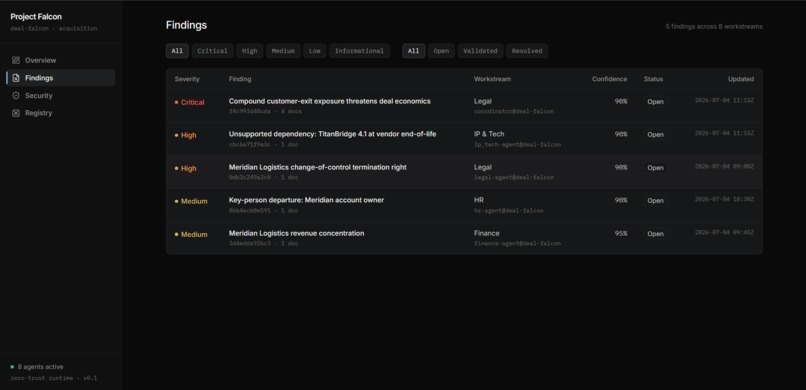Sort by the Confidence column header
806x390 pixels.
pyautogui.click(x=610, y=79)
